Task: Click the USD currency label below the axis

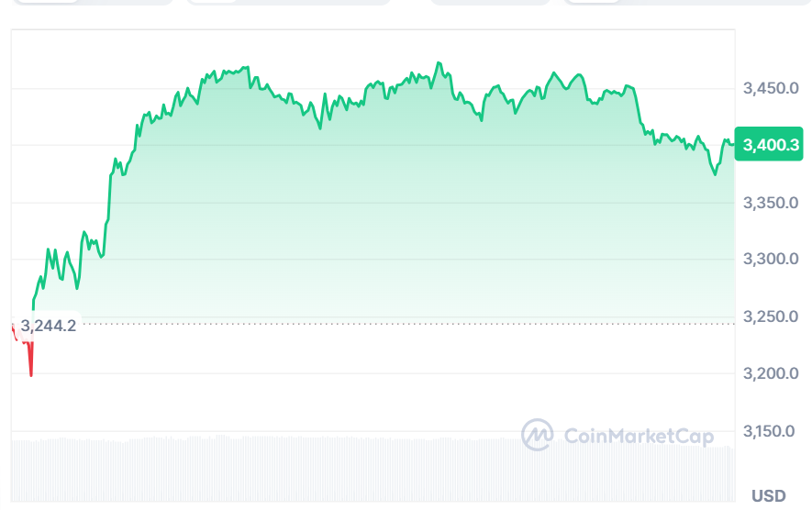Action: [769, 496]
